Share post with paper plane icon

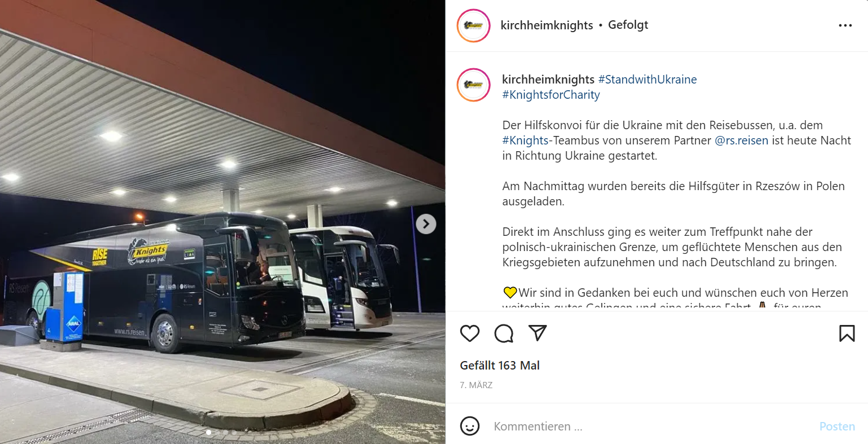(x=538, y=333)
